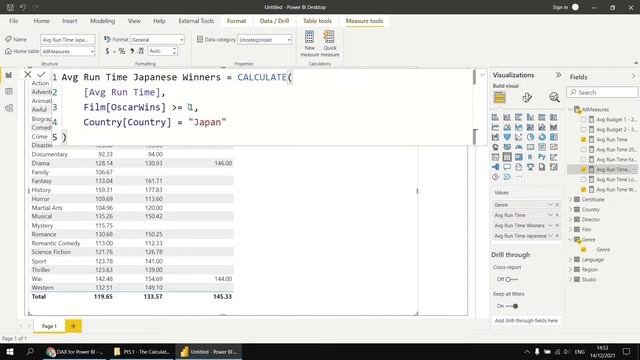640x360 pixels.
Task: Expand the Film table
Action: [x=571, y=229]
